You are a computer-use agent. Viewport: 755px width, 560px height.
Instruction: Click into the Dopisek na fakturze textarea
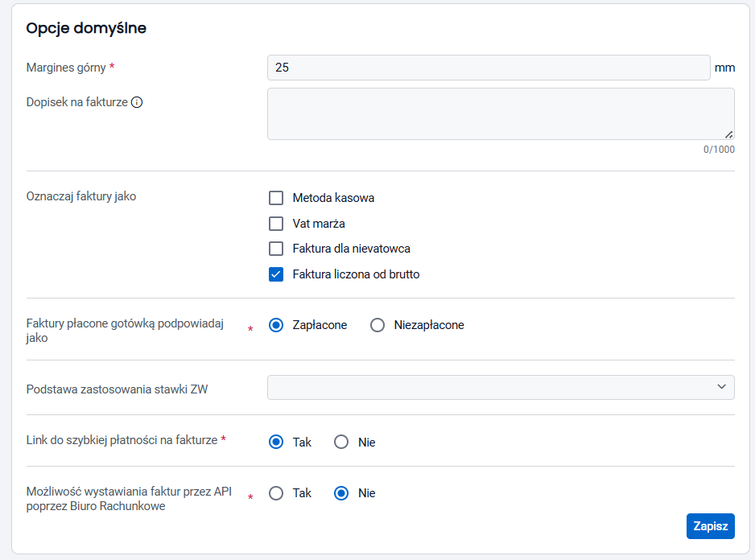[x=501, y=113]
